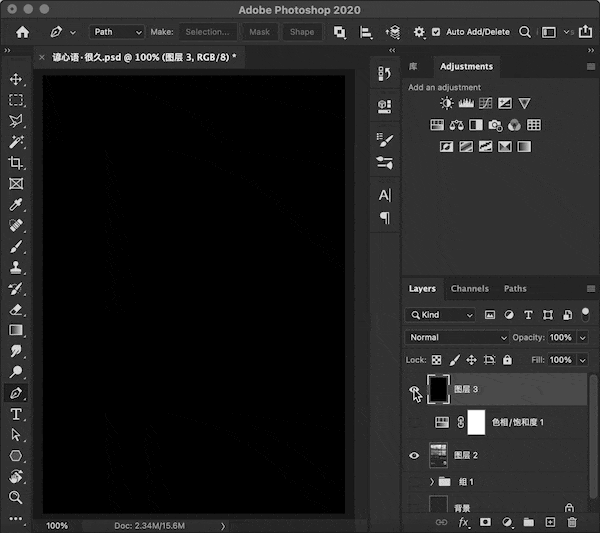This screenshot has width=600, height=533.
Task: Select the Dodge tool
Action: [16, 372]
